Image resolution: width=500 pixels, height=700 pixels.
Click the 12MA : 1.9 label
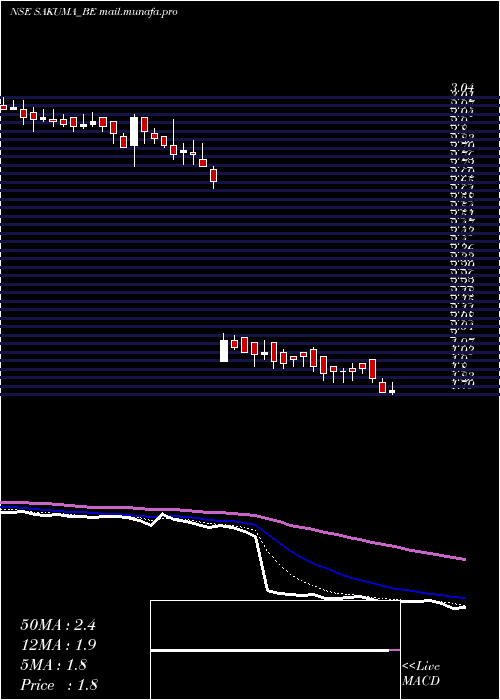pyautogui.click(x=58, y=645)
